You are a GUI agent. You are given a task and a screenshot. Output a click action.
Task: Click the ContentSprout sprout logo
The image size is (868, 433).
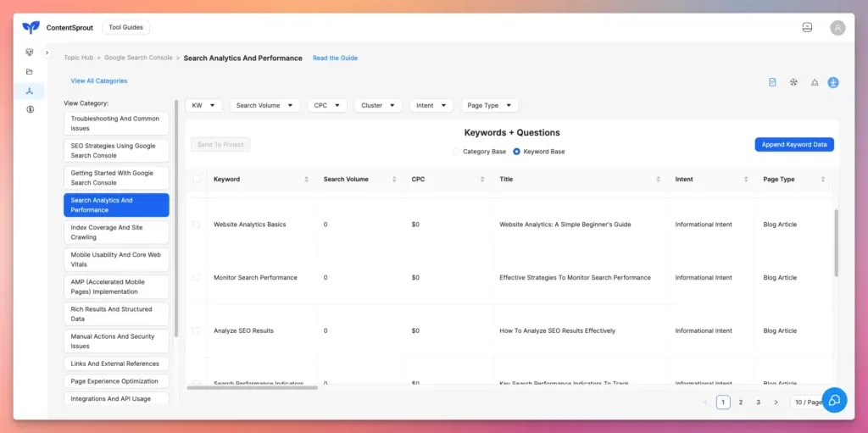tap(31, 27)
